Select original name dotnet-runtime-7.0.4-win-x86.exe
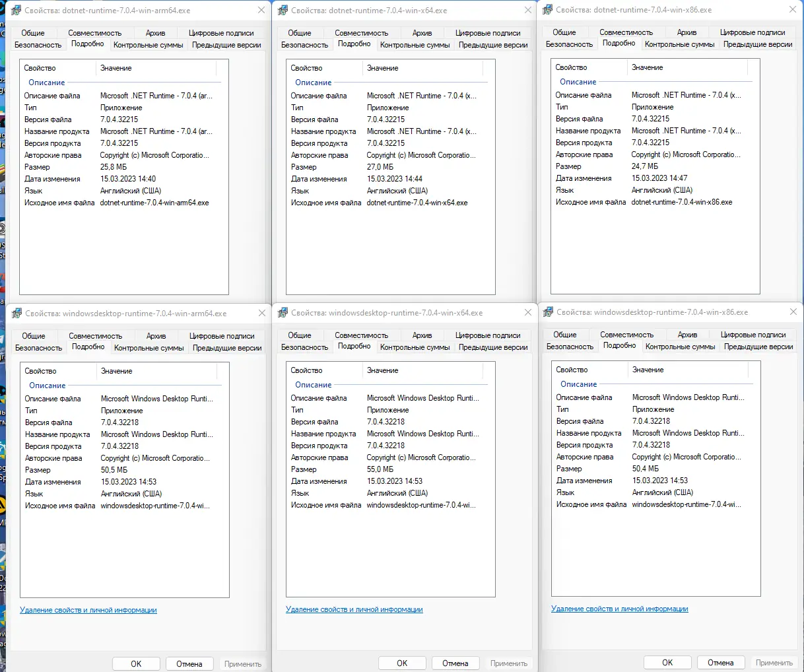 682,202
